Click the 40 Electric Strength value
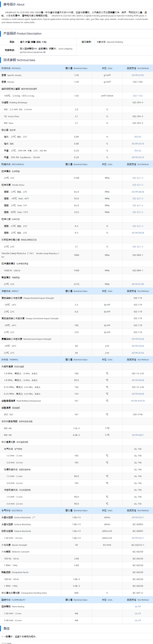This screenshot has width=153, height=644. click(76, 545)
